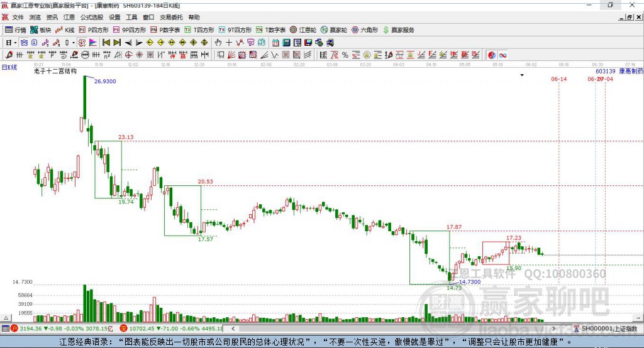This screenshot has width=644, height=348.
Task: Click the black left arrow icon
Action: coord(128,43)
